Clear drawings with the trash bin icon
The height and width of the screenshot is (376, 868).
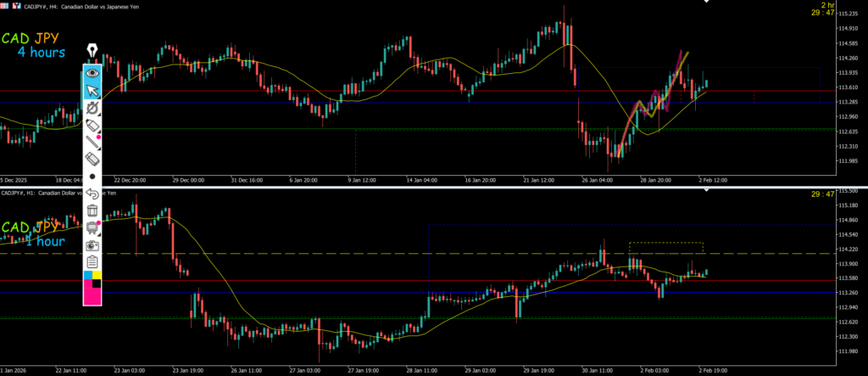pos(92,210)
